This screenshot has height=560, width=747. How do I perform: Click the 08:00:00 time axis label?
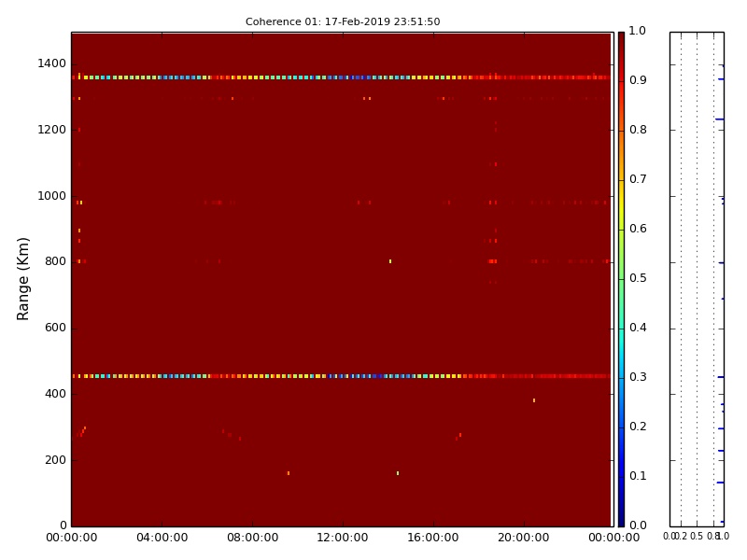252,538
